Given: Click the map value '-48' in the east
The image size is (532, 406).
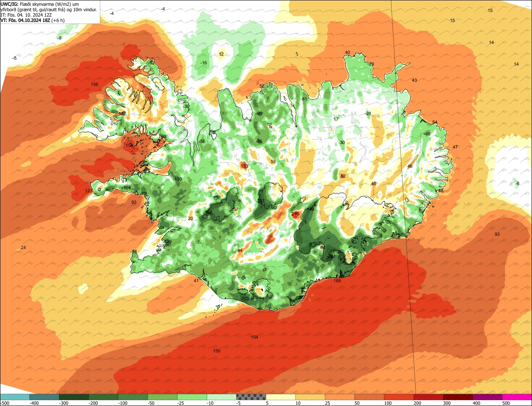Looking at the screenshot, I should [427, 134].
